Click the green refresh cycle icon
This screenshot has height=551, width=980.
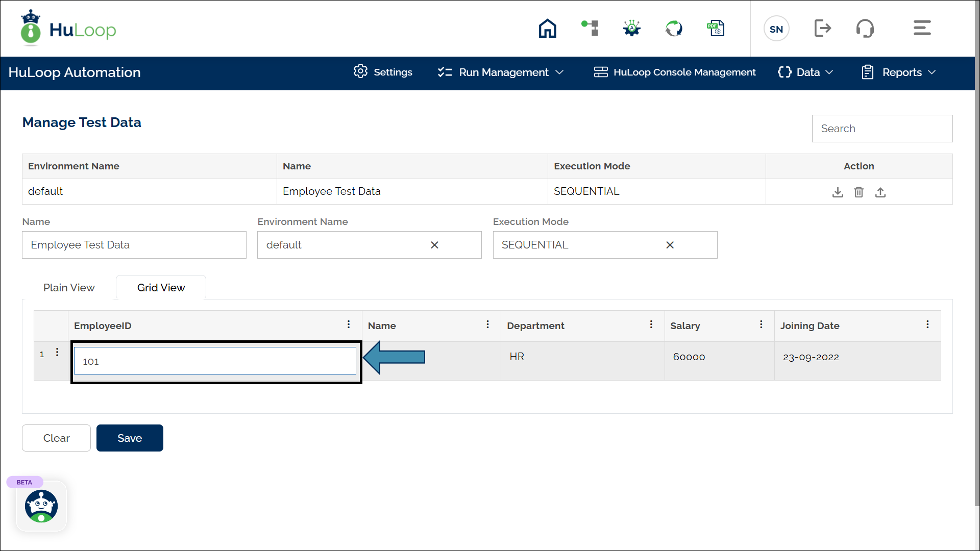click(x=674, y=28)
